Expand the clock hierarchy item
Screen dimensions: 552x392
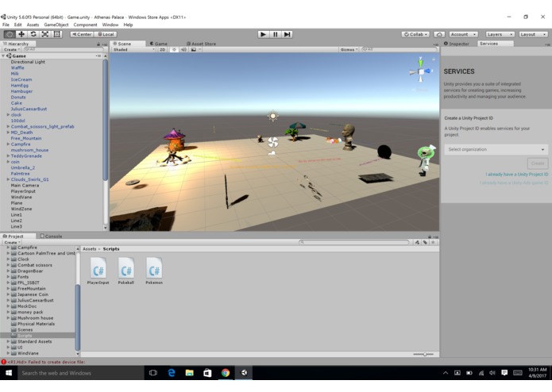pos(8,114)
